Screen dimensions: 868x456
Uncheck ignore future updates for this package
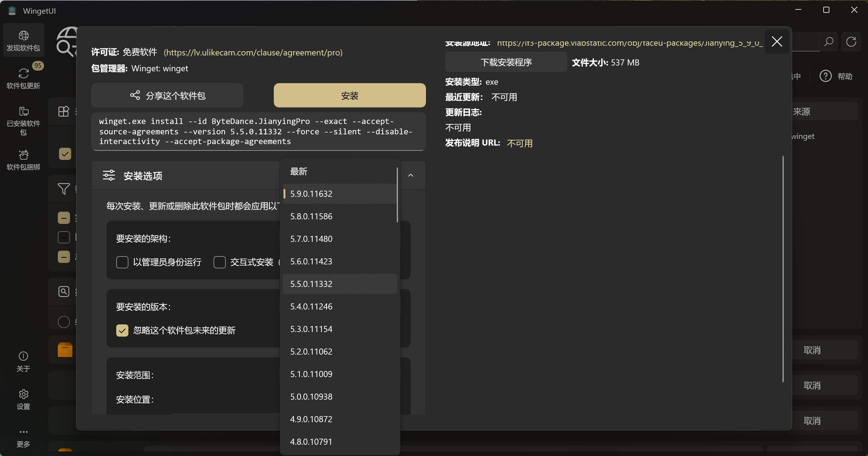pos(122,330)
